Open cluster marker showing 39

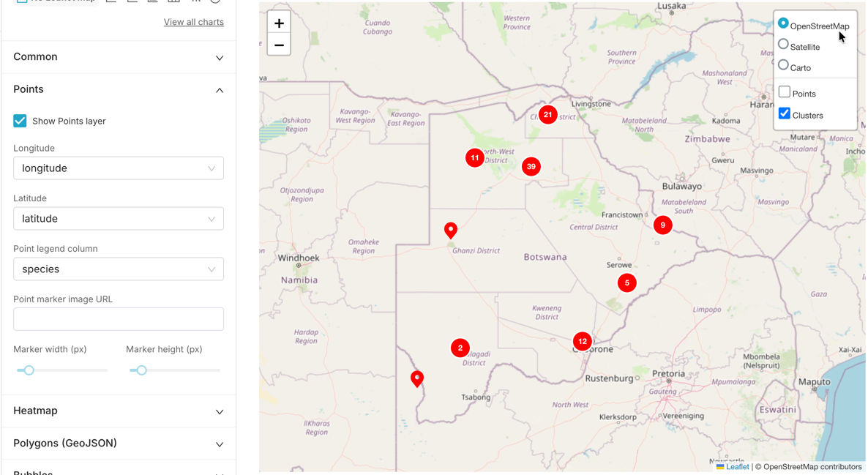pos(531,166)
